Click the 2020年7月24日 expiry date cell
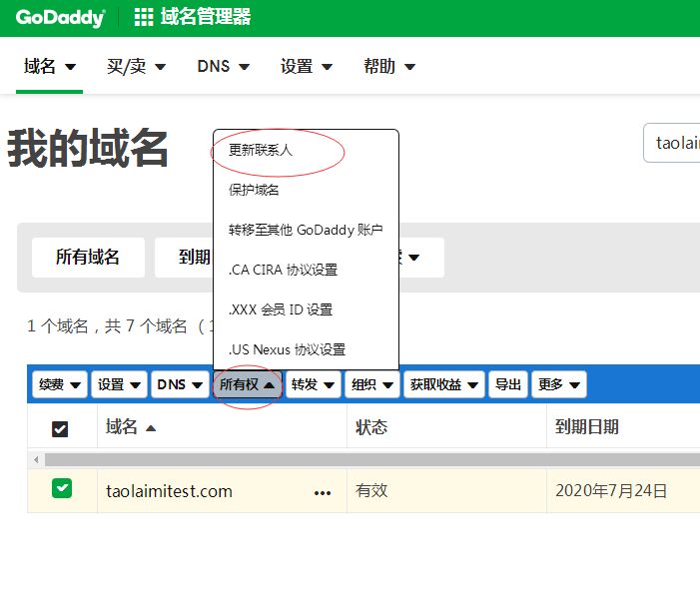The width and height of the screenshot is (700, 602). [611, 491]
